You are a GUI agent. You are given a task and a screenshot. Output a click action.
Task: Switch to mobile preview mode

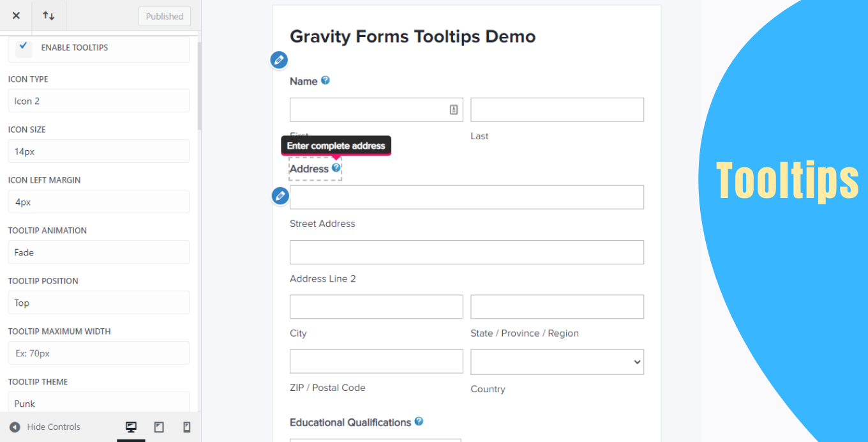[x=187, y=427]
